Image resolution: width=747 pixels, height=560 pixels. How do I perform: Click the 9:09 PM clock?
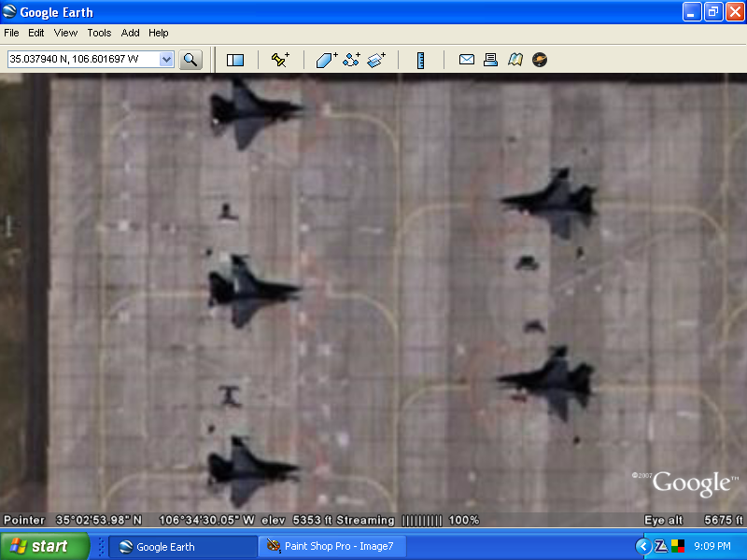click(712, 546)
